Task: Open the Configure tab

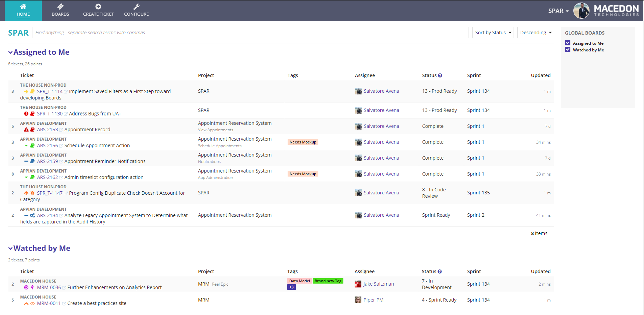Action: (136, 10)
